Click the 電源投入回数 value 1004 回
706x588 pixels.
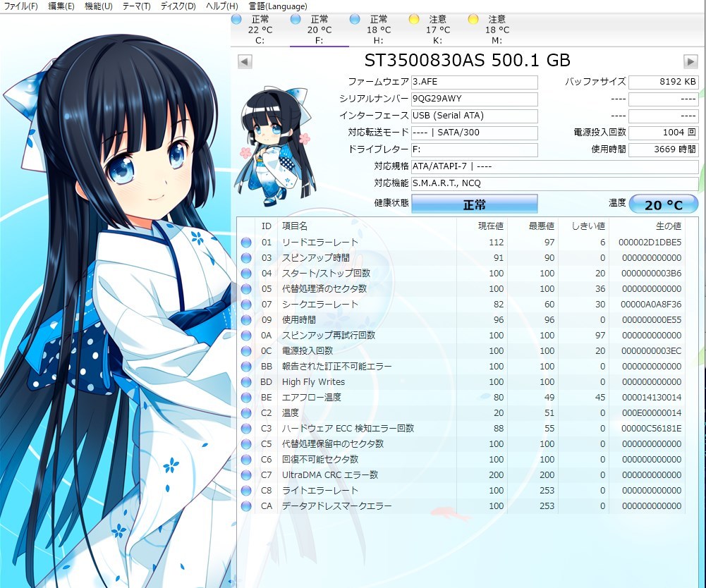point(663,133)
